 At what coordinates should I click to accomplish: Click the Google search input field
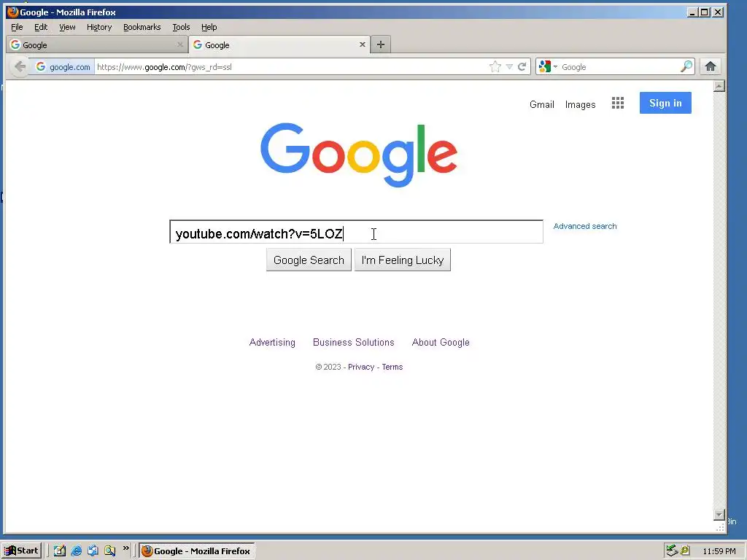[x=356, y=232]
